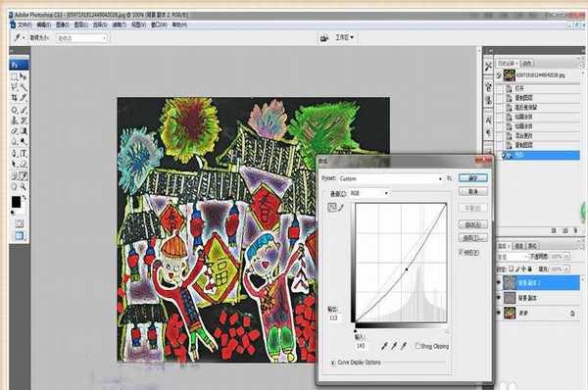Expand Curve Display Options
Screen dimensions: 588x390
(332, 363)
